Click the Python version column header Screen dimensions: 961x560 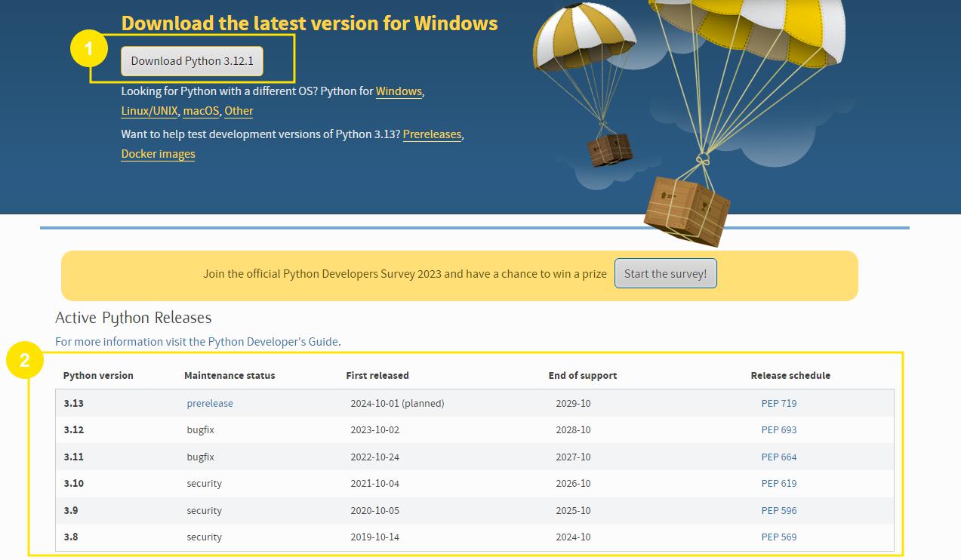[98, 376]
